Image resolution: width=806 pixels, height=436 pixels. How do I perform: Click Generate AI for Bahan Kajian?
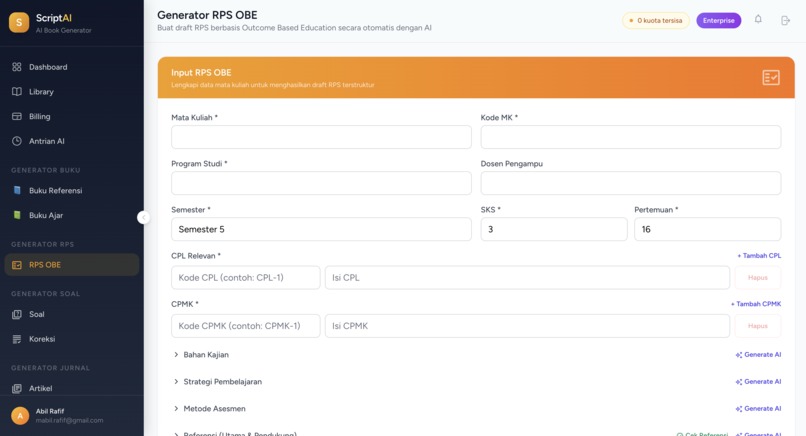pyautogui.click(x=758, y=355)
